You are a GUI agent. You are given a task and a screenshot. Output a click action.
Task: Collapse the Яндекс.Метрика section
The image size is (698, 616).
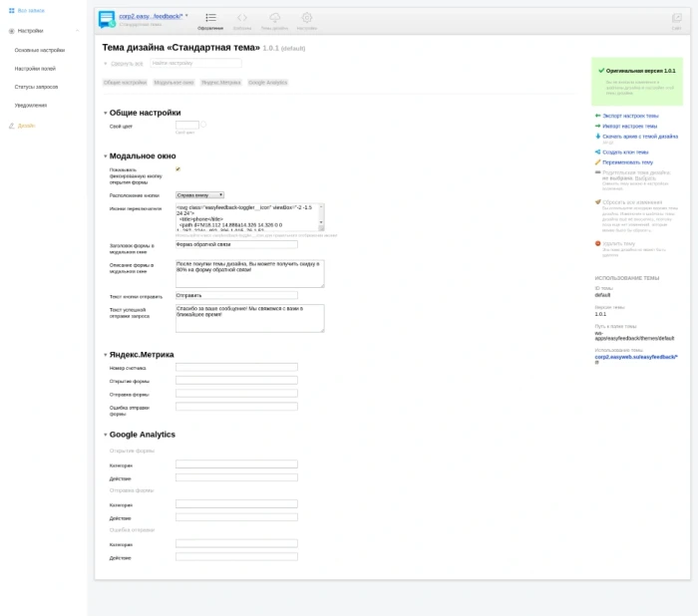pos(106,355)
